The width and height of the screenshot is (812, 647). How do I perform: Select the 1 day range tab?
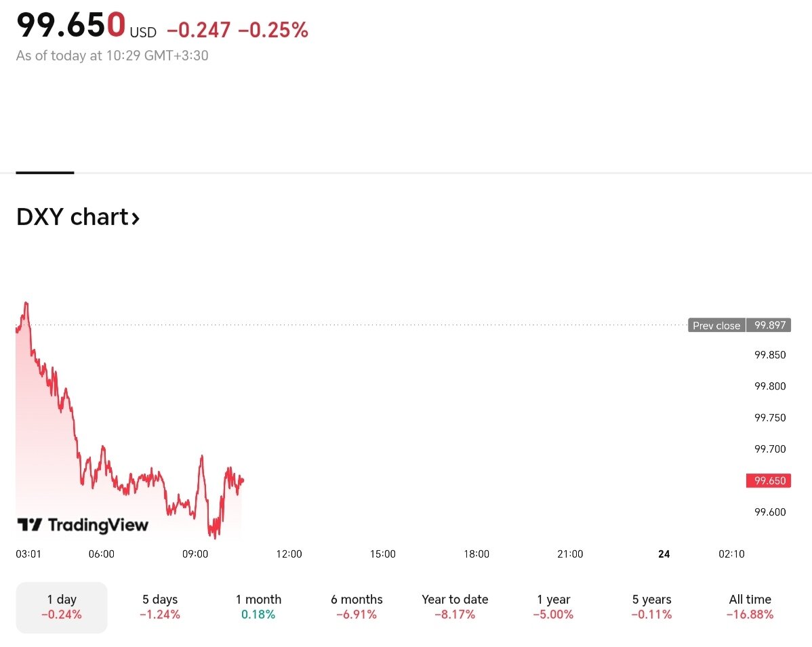tap(62, 607)
